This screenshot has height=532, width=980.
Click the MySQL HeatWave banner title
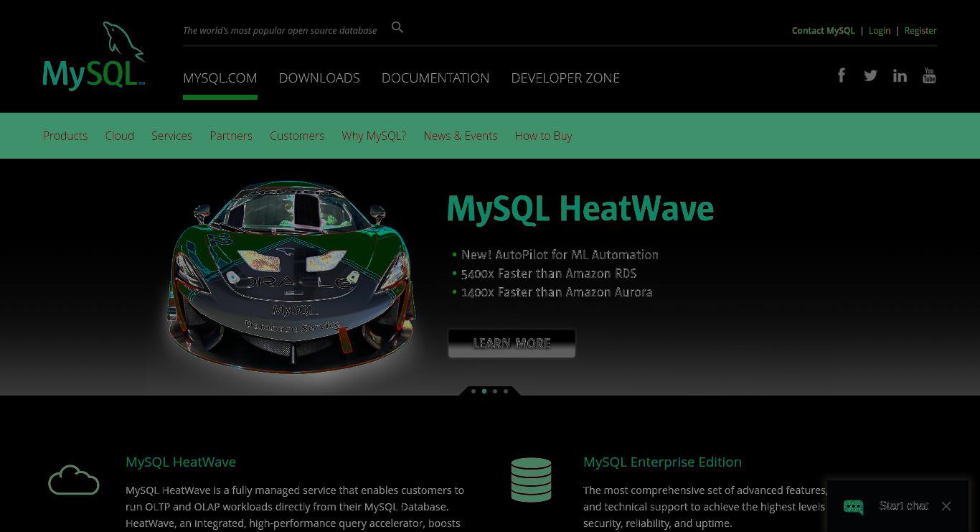(580, 209)
